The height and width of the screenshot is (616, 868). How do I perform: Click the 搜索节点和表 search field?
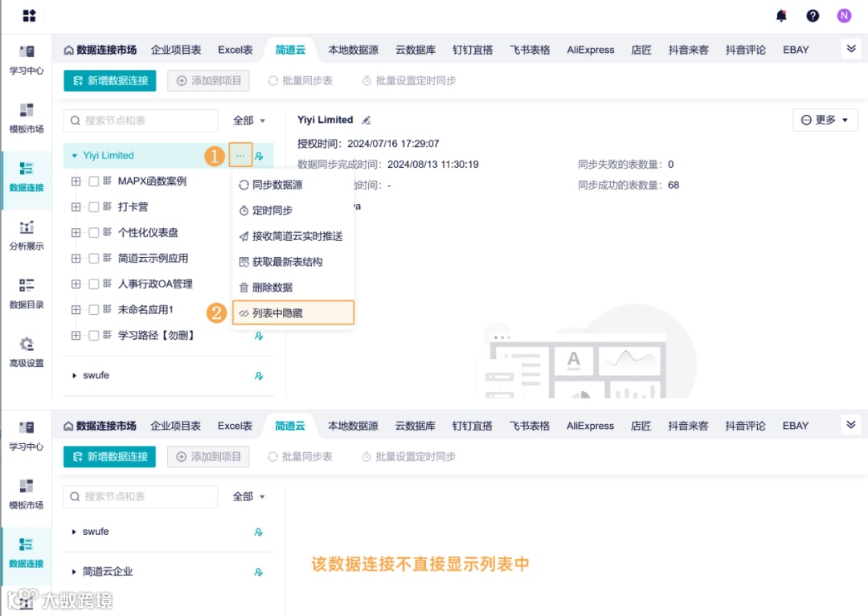(141, 120)
